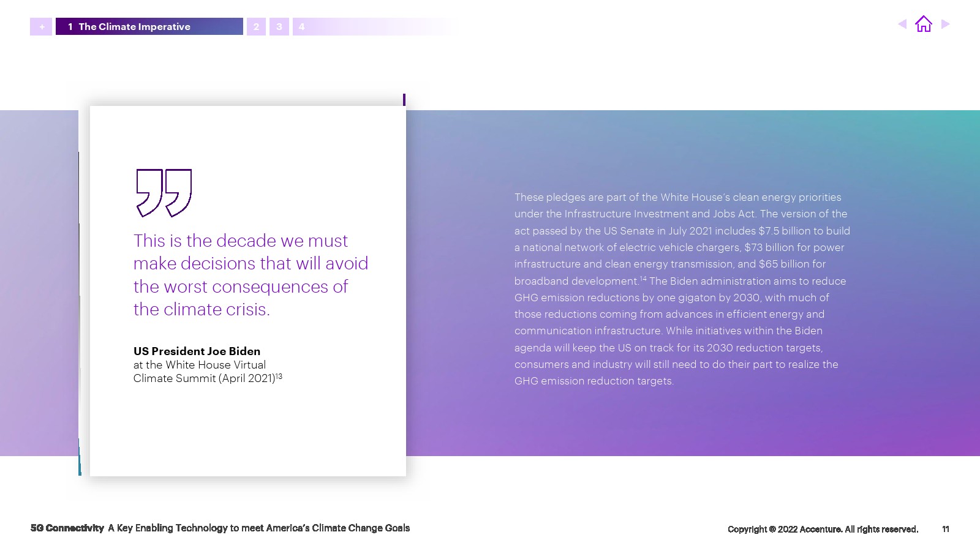Select the "US President Joe Biden" name
The image size is (980, 551).
point(197,351)
